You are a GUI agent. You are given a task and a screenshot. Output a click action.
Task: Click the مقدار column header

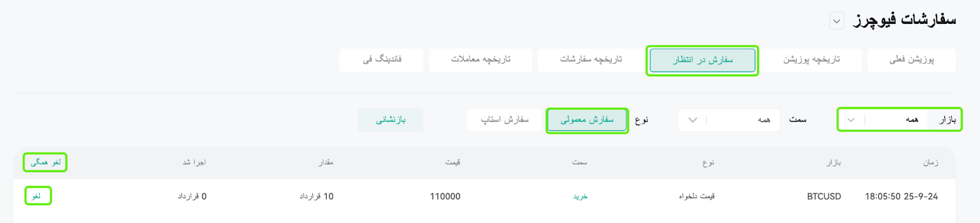(326, 162)
